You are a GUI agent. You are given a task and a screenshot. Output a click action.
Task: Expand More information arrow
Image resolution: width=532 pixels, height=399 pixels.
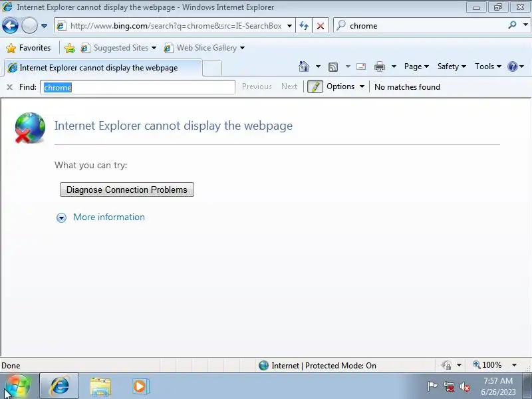coord(61,217)
